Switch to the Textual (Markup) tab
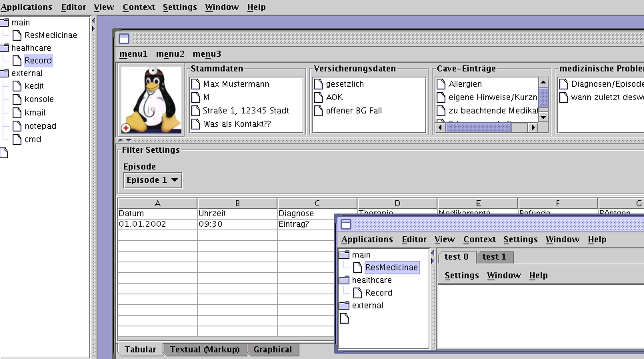 click(x=205, y=350)
